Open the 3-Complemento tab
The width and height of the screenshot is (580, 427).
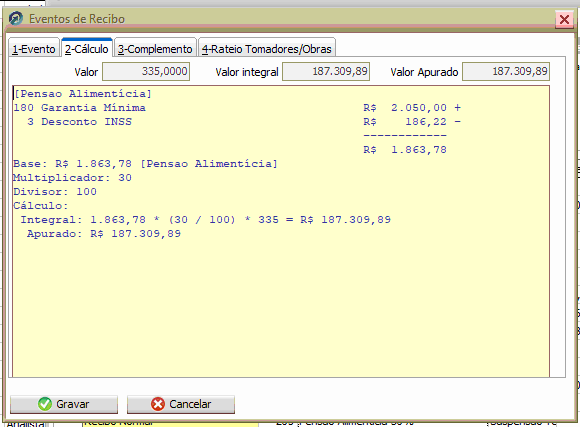(155, 48)
